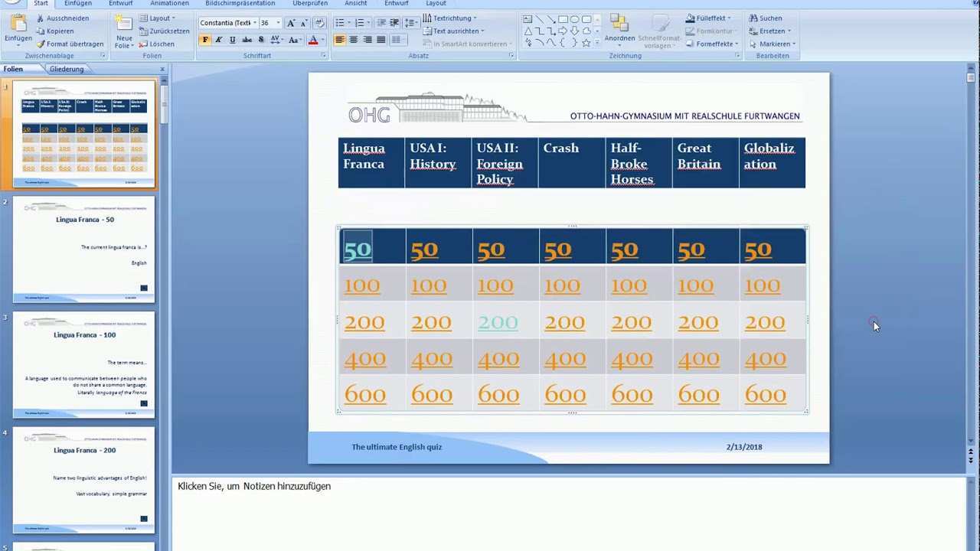
Task: Open the Constantia font name dropdown
Action: pyautogui.click(x=254, y=23)
